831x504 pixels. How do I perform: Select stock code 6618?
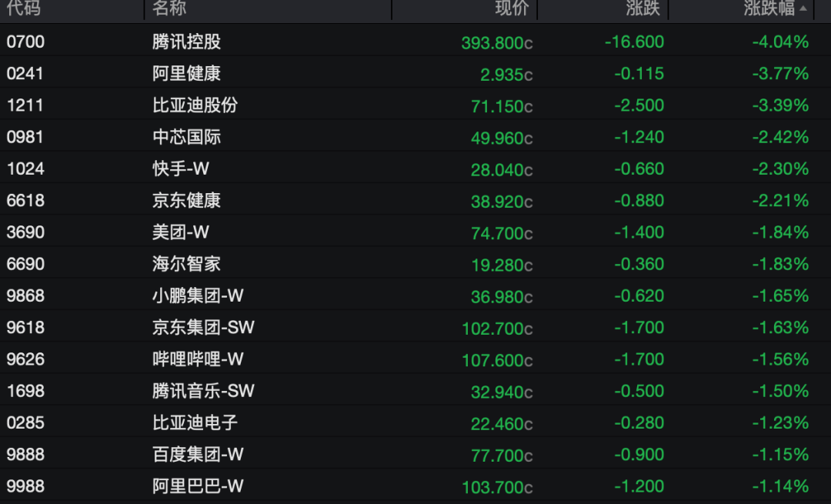pos(25,200)
